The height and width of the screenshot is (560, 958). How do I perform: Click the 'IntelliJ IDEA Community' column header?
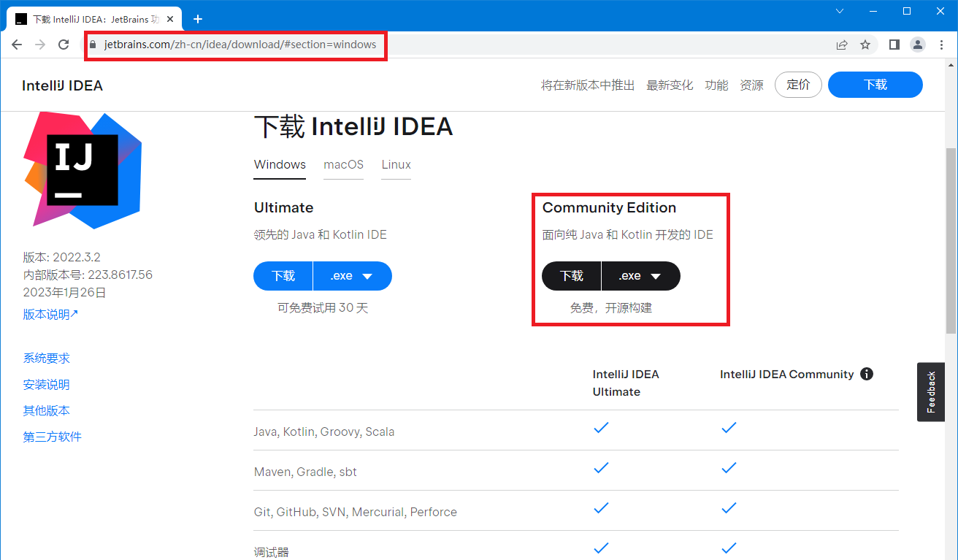pos(787,374)
